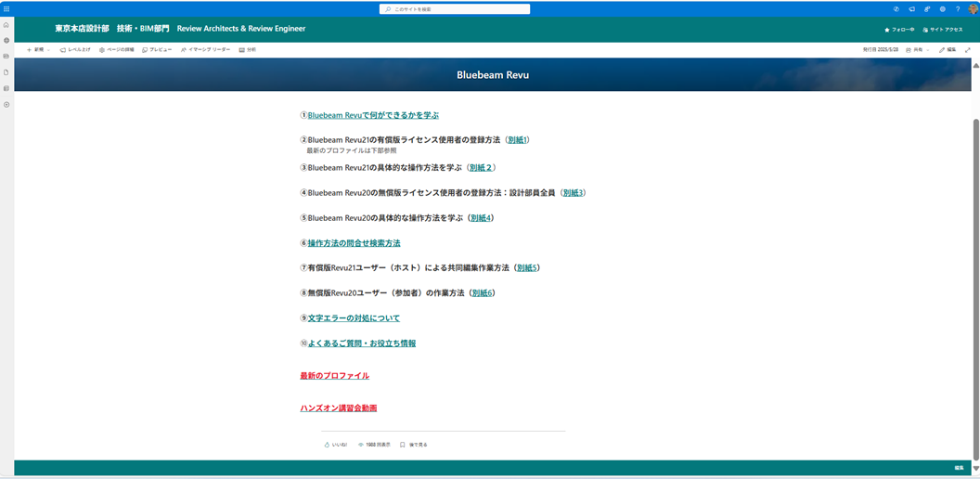980x479 pixels.
Task: Click the scrollbar down arrow
Action: [x=975, y=467]
